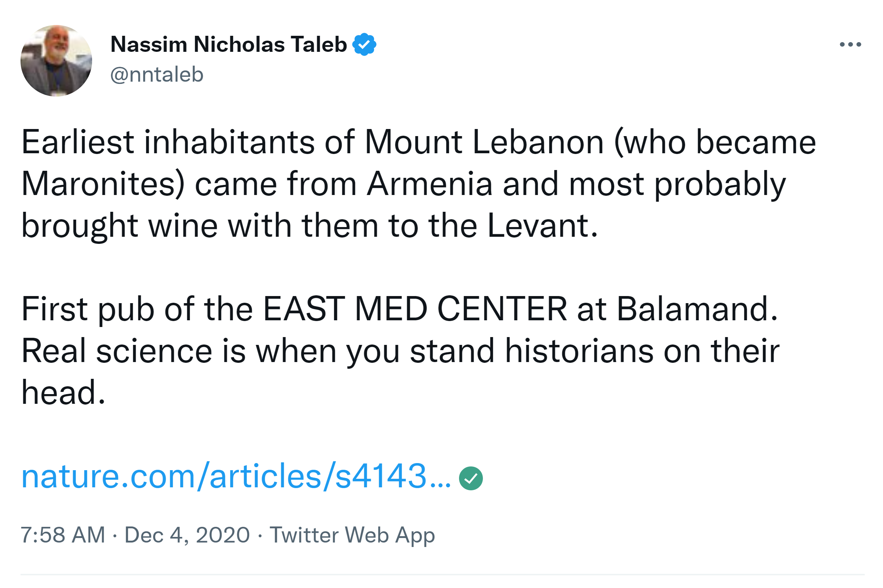Screen dimensions: 883x588
Task: Click the 7:58 AM timestamp
Action: (63, 535)
